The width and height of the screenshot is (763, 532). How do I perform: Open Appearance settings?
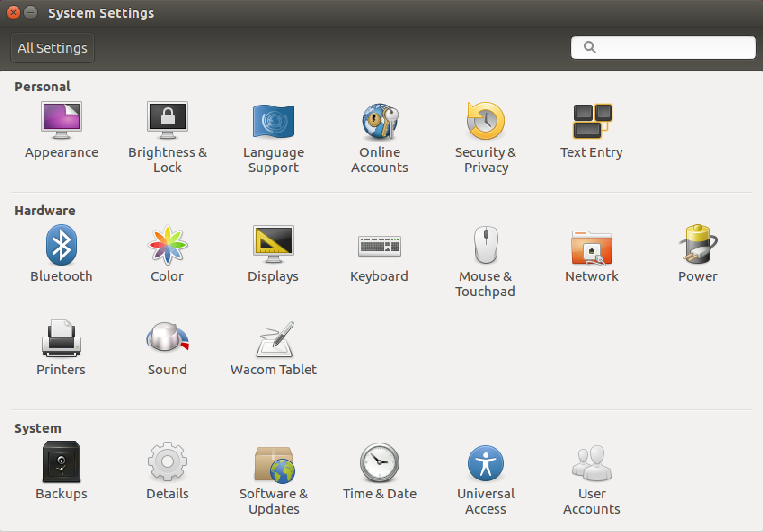point(62,130)
